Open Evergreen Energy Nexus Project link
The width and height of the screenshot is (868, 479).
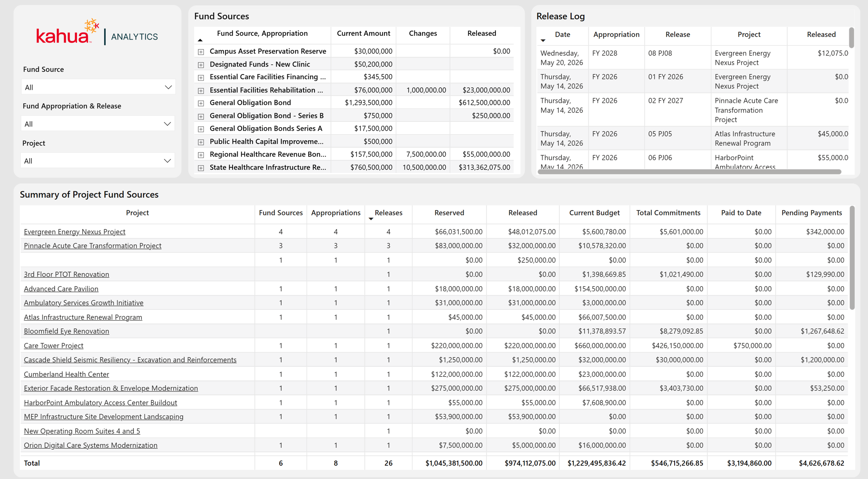coord(75,232)
